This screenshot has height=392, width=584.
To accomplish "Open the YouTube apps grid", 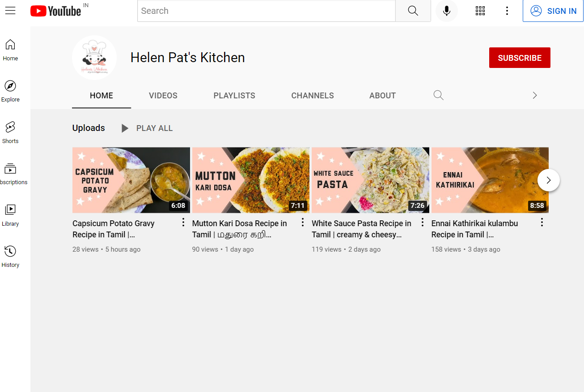I will tap(480, 11).
